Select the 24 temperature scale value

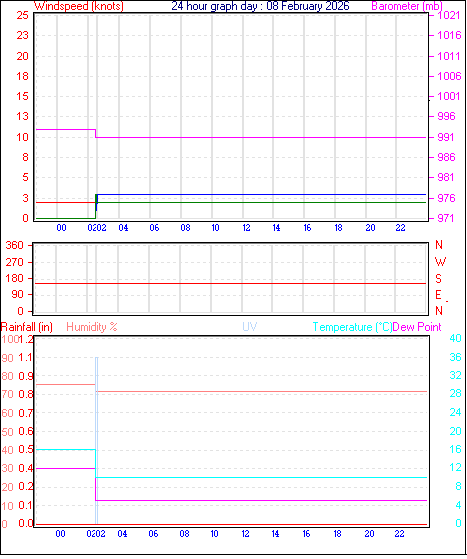pyautogui.click(x=455, y=412)
